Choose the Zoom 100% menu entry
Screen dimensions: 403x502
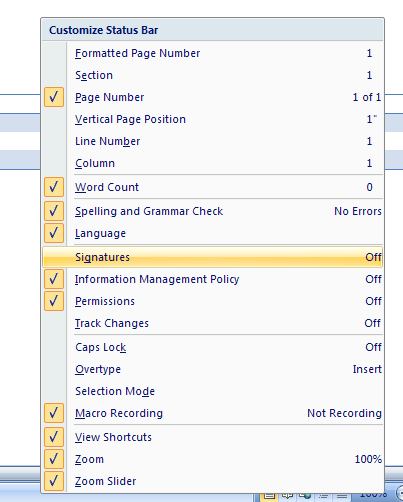(x=213, y=459)
